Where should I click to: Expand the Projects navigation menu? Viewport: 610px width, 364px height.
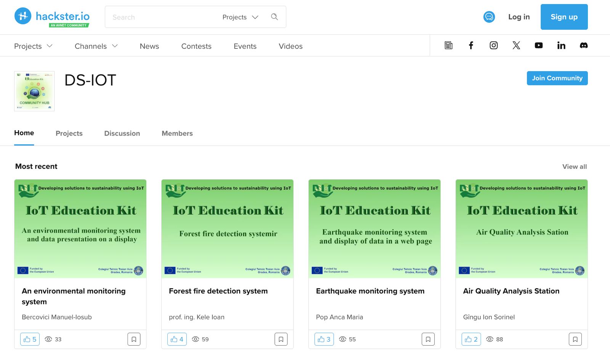point(33,46)
